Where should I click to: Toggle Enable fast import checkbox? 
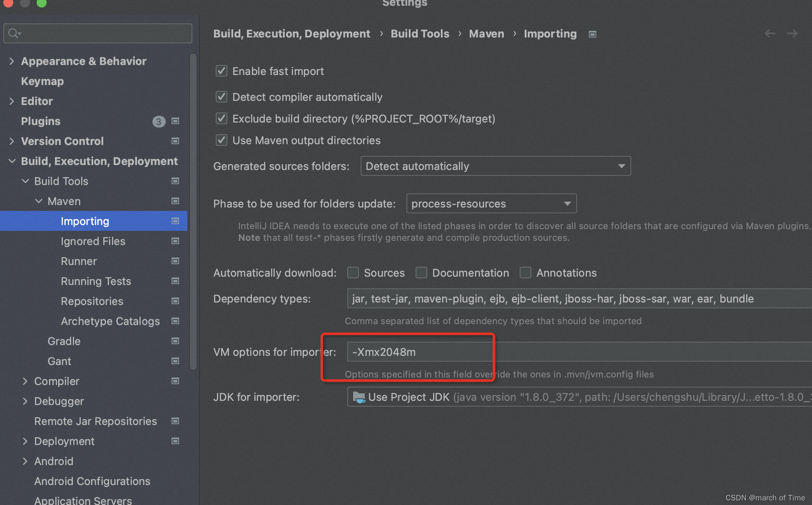point(222,71)
